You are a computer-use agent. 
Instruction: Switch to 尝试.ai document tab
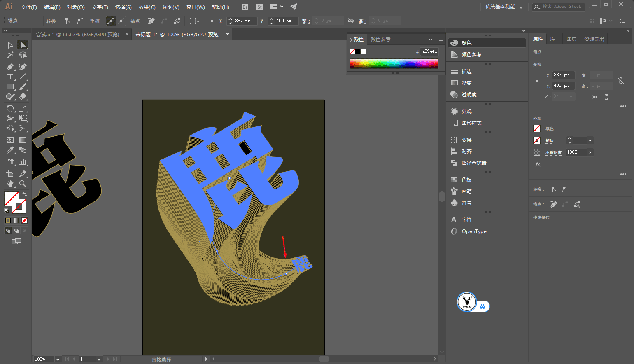click(x=77, y=35)
